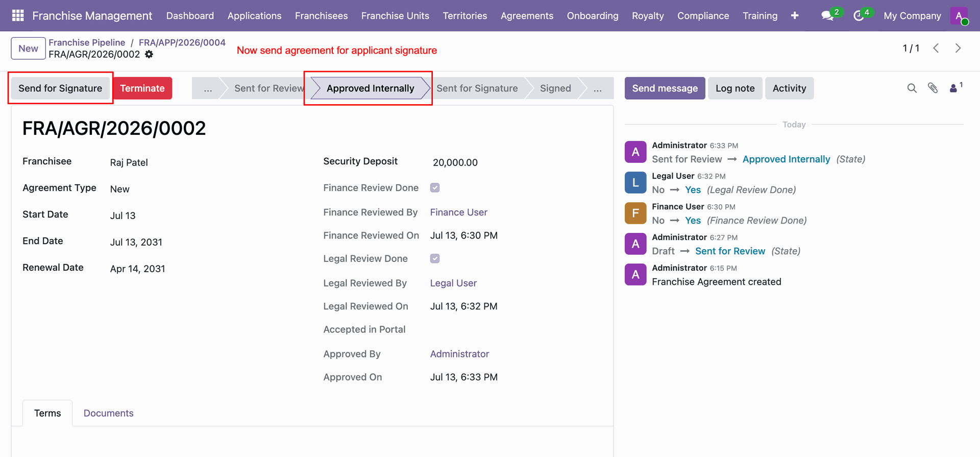The height and width of the screenshot is (457, 980).
Task: Search chatter messages with magnifier icon
Action: [x=912, y=88]
